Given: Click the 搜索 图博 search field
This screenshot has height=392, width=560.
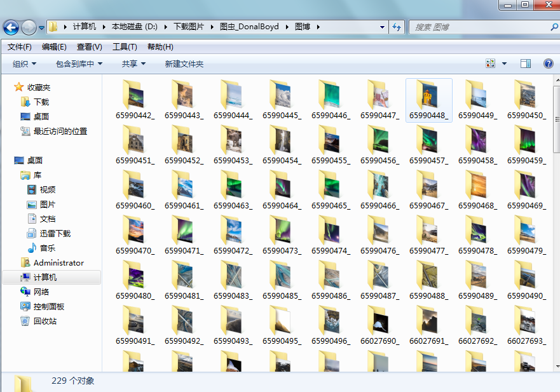Looking at the screenshot, I should click(480, 27).
